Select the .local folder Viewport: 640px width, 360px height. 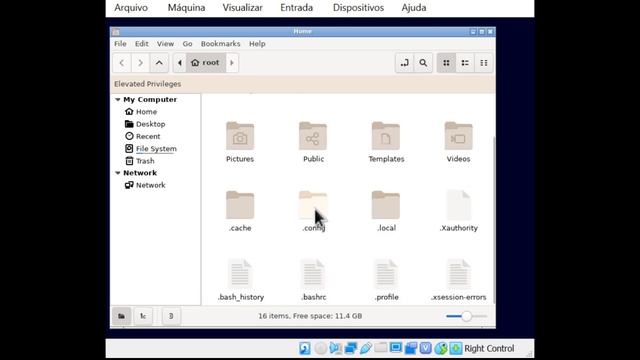coord(386,211)
